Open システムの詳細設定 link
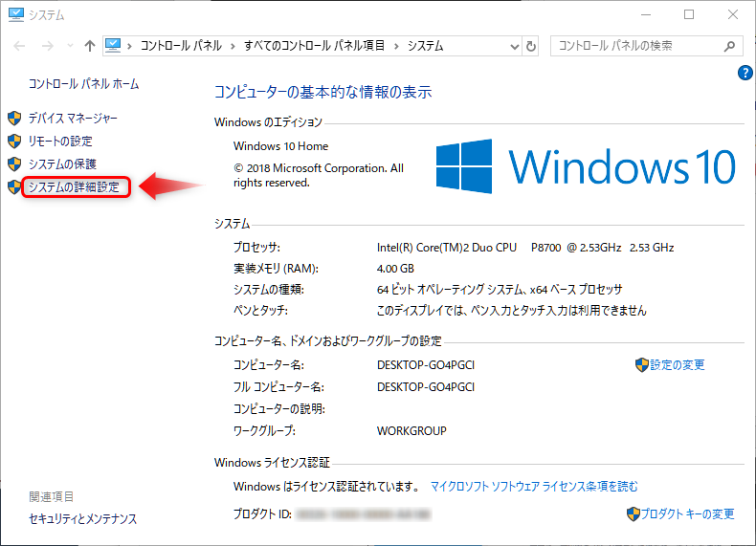This screenshot has width=756, height=546. coord(74,187)
